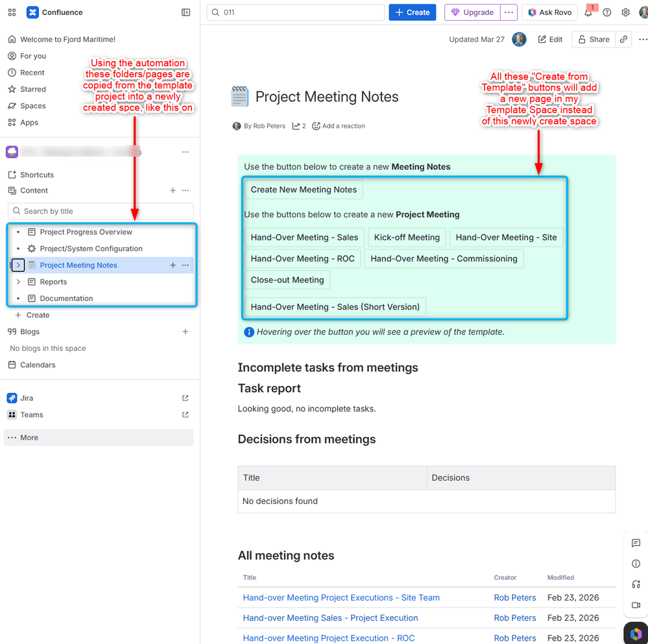
Task: Click the blue Create button
Action: (x=412, y=12)
